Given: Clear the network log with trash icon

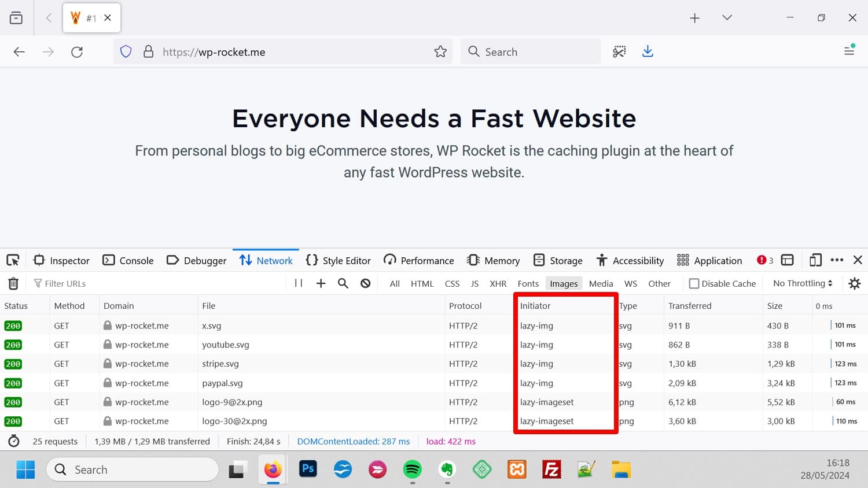Looking at the screenshot, I should [x=13, y=283].
